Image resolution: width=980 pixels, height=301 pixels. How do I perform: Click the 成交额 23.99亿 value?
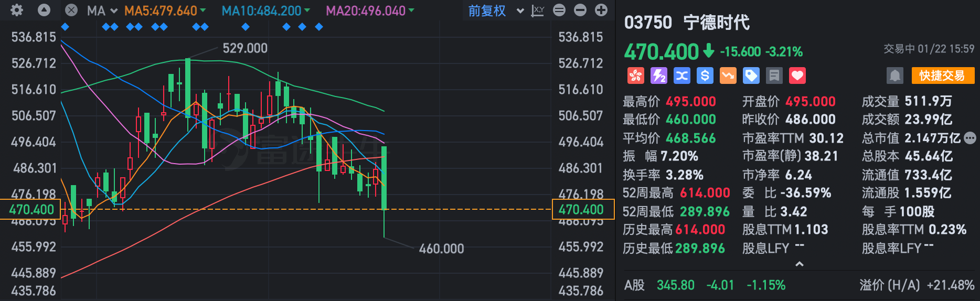(929, 120)
